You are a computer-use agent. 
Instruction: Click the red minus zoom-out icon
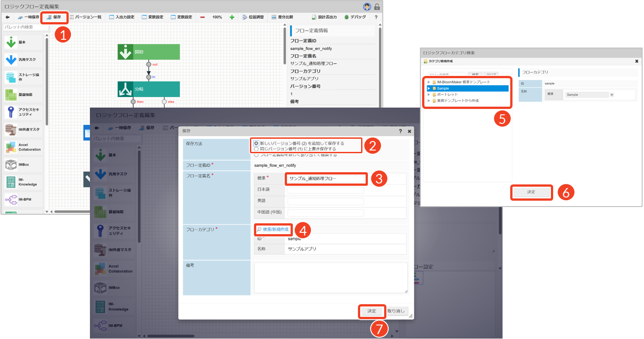[x=202, y=17]
